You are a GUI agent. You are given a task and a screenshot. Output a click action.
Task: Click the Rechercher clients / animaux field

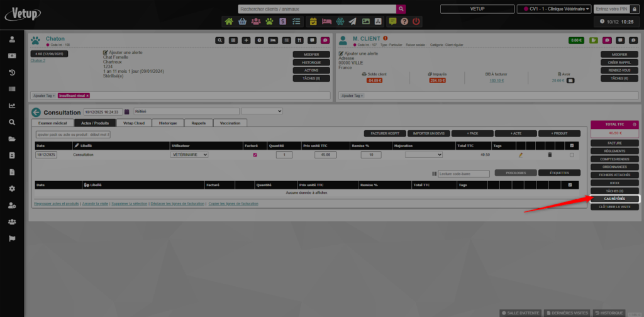click(x=317, y=9)
